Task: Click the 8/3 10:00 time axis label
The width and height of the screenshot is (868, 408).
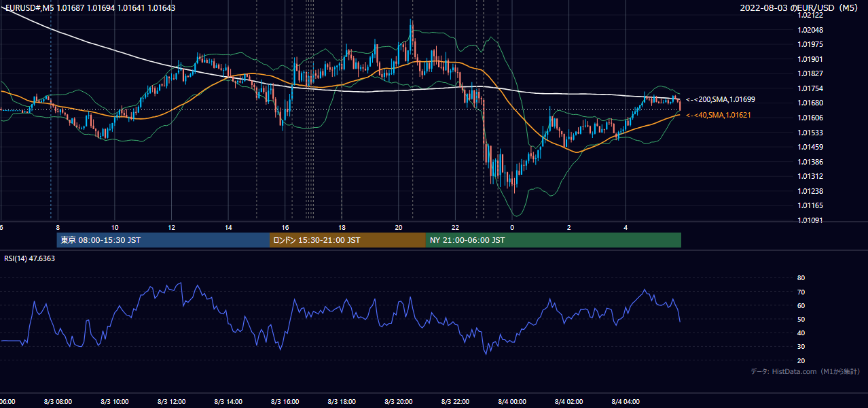Action: (x=114, y=402)
